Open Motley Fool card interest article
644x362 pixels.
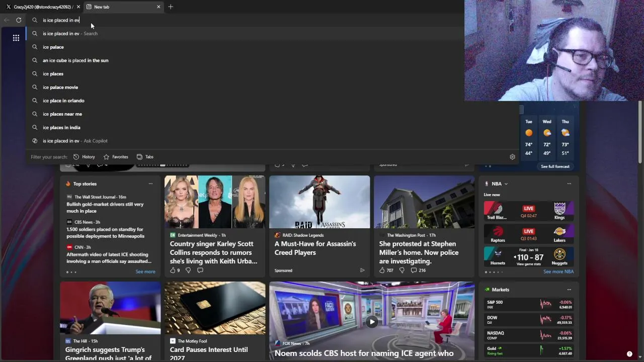(209, 353)
